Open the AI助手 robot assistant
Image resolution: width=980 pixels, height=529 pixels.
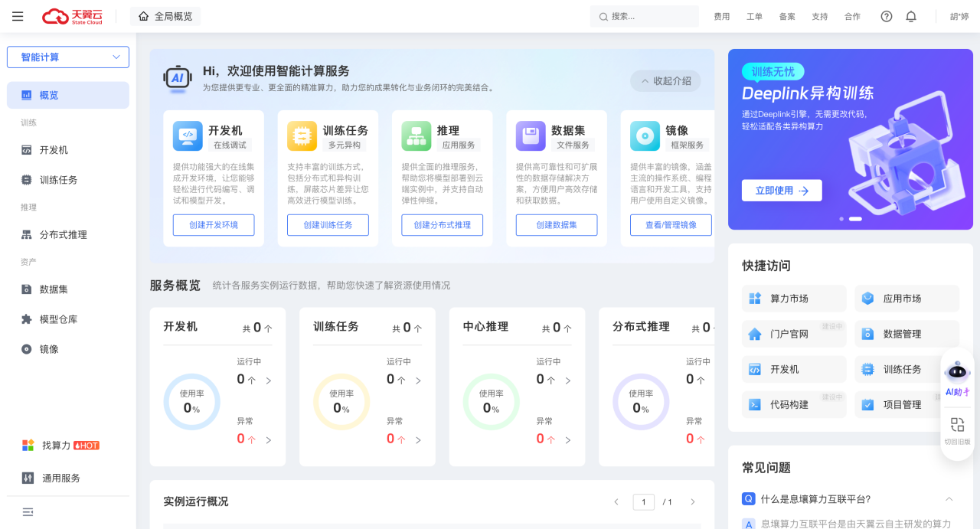tap(957, 377)
